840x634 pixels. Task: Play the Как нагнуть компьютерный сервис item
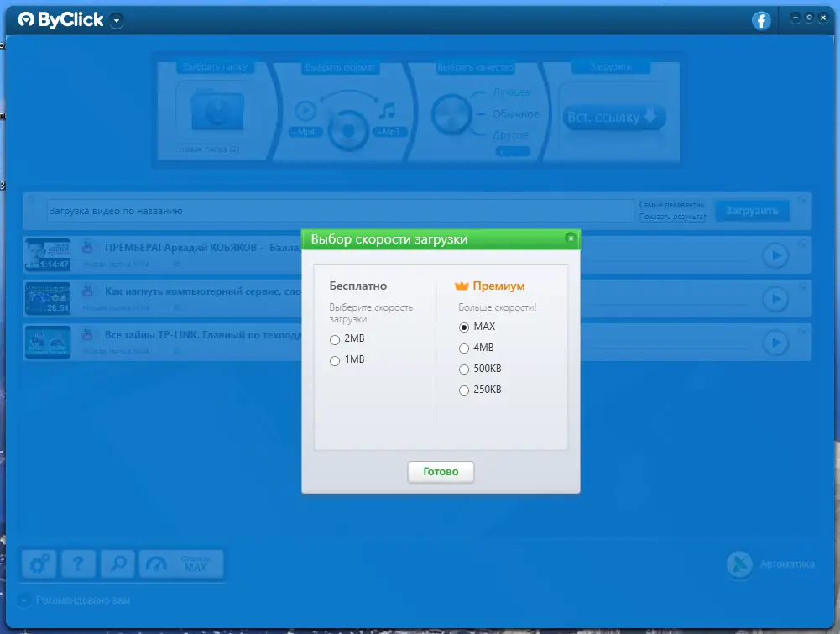pos(775,299)
